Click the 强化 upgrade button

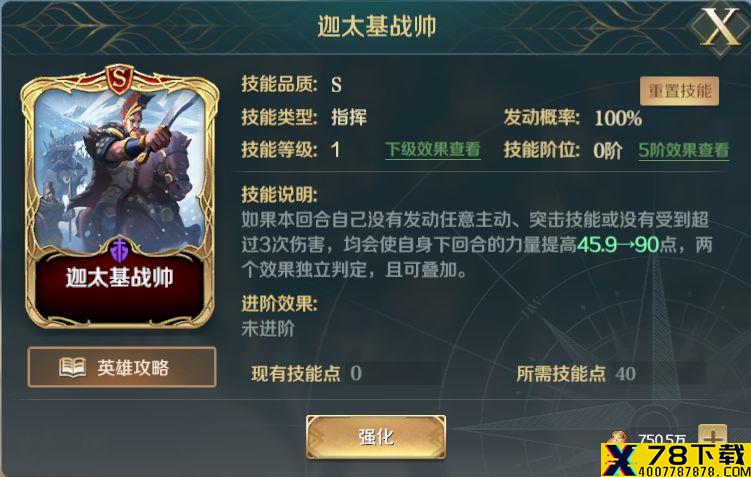[x=376, y=437]
